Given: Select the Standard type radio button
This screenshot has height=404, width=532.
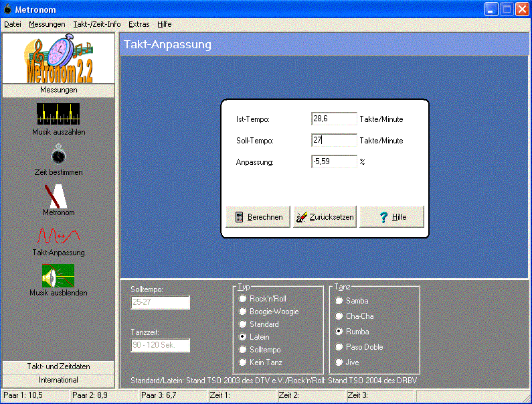Looking at the screenshot, I should coord(243,324).
